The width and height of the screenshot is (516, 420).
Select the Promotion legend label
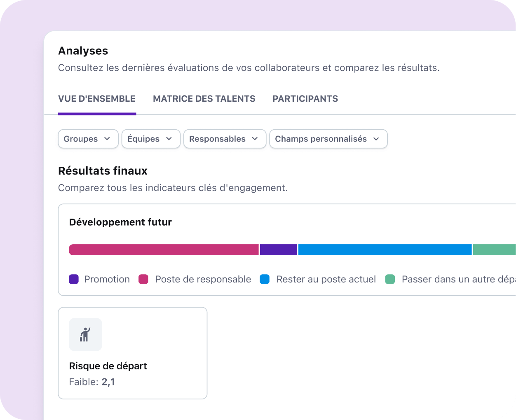coord(107,279)
